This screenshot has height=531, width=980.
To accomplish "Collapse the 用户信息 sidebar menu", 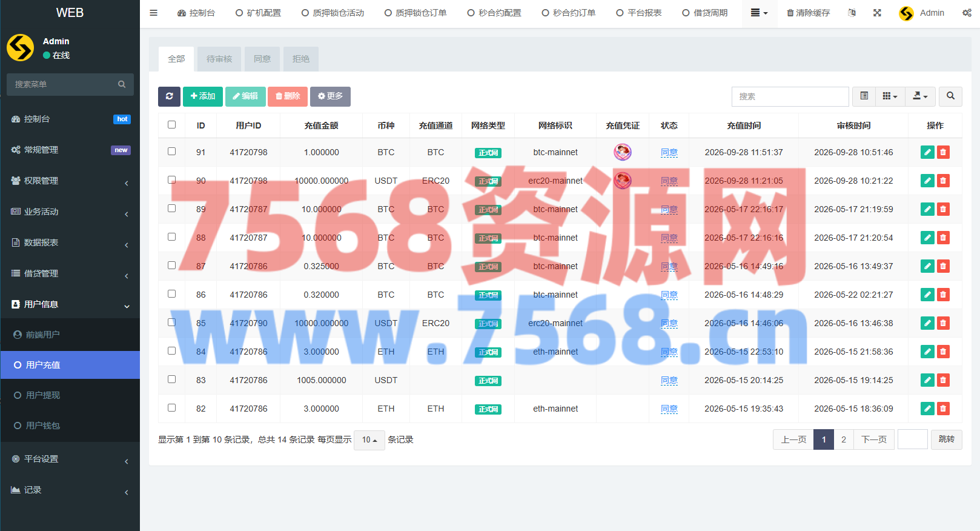I will (70, 304).
